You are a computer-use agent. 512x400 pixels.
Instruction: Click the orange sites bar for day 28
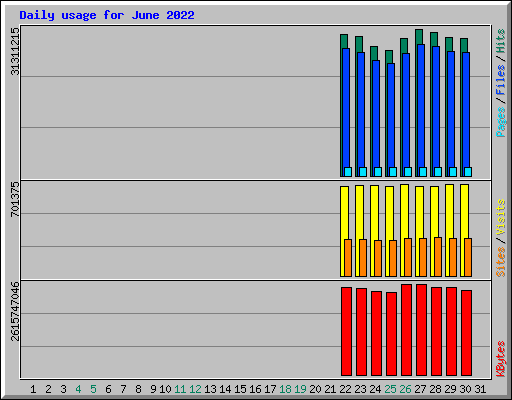[x=438, y=257]
